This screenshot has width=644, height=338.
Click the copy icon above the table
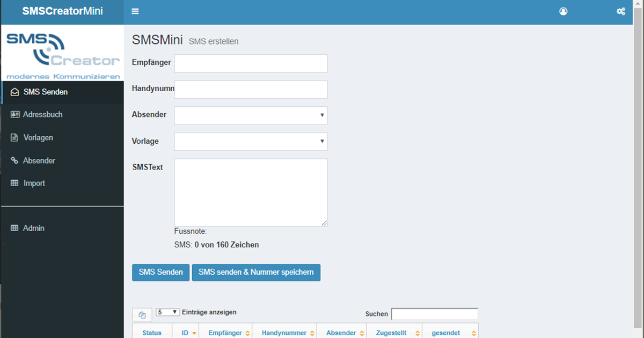coord(142,315)
